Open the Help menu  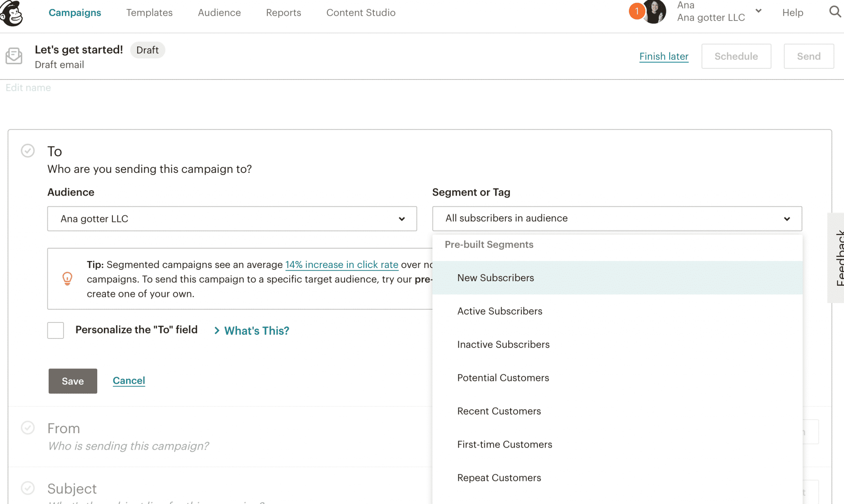coord(793,13)
